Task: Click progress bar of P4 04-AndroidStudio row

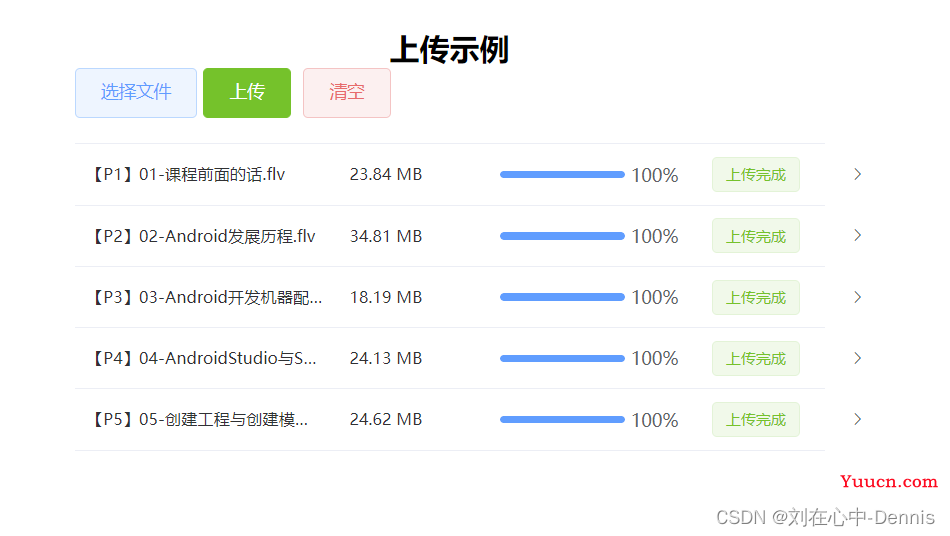Action: pyautogui.click(x=562, y=359)
